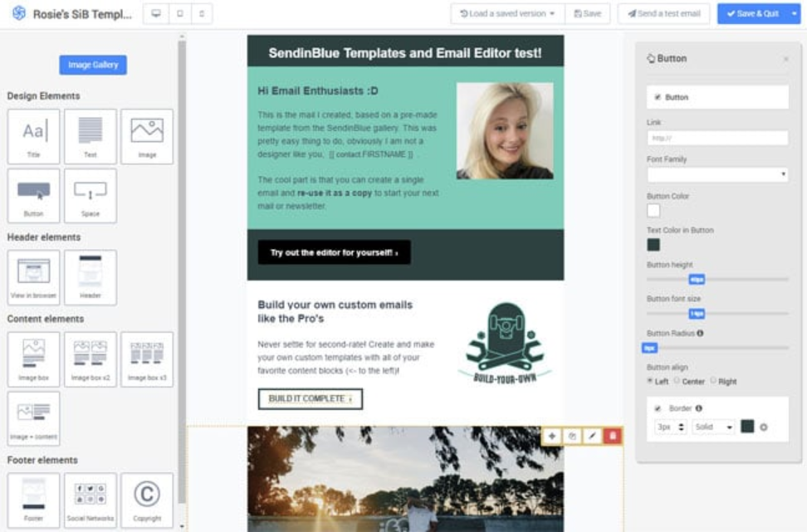Add a Text design element
Screen dimensions: 807x532
pos(90,136)
